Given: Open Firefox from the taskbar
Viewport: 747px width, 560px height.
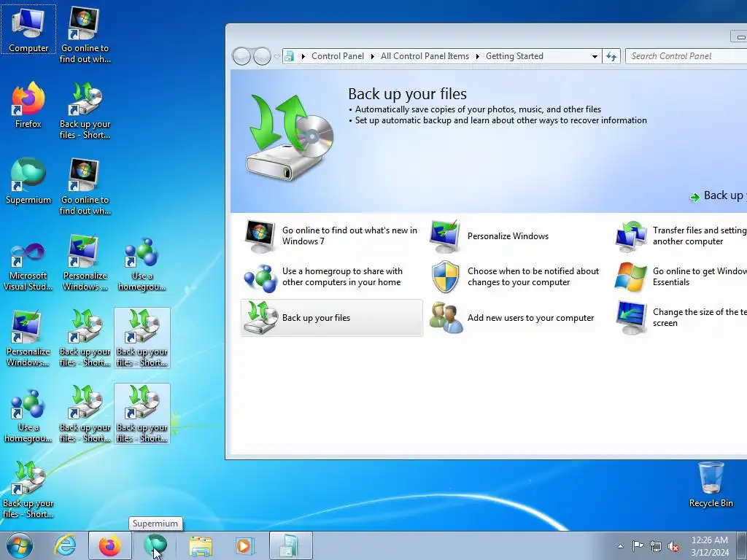Looking at the screenshot, I should click(109, 545).
